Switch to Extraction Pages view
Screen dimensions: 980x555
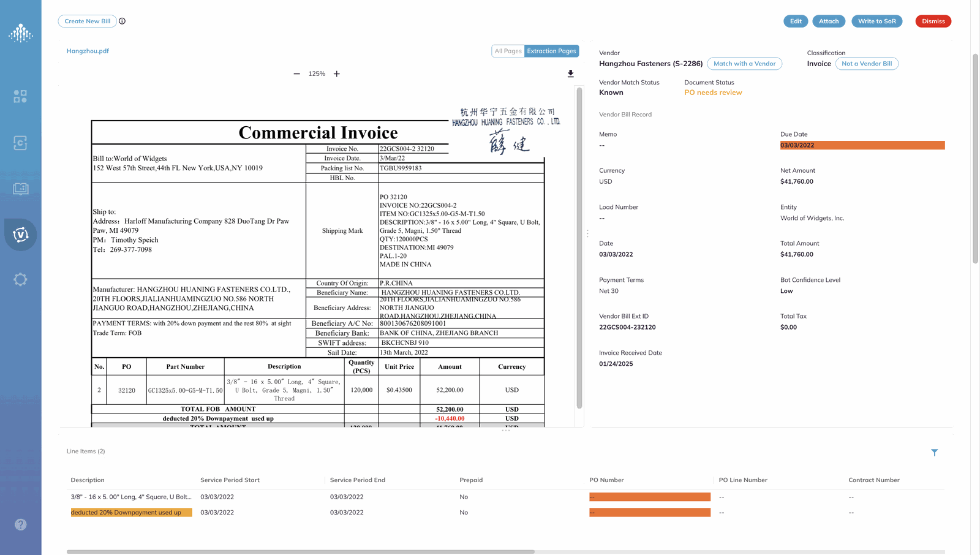click(551, 51)
